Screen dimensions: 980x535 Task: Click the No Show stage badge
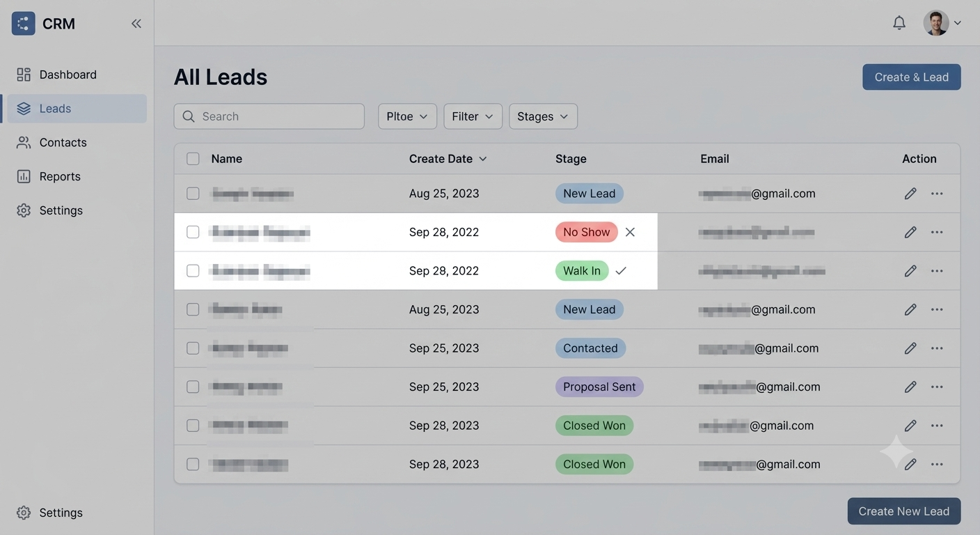[587, 232]
